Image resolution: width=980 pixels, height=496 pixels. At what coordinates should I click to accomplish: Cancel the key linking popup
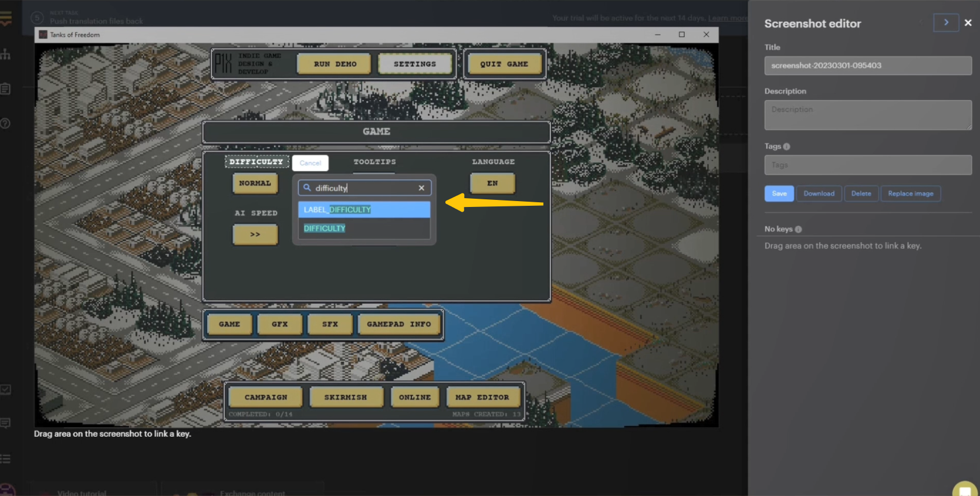[310, 163]
